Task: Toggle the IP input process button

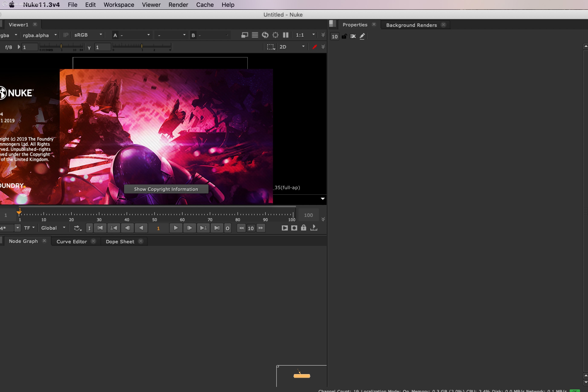Action: (x=66, y=35)
